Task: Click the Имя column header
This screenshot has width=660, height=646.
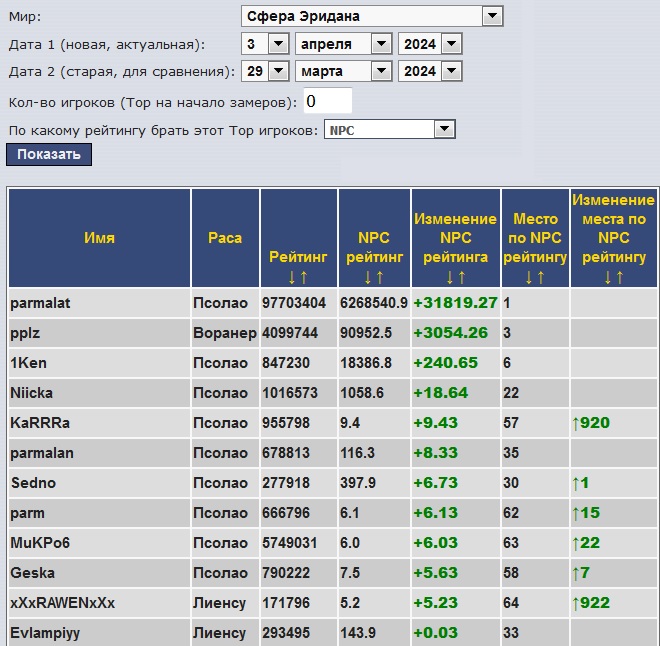Action: (x=99, y=238)
